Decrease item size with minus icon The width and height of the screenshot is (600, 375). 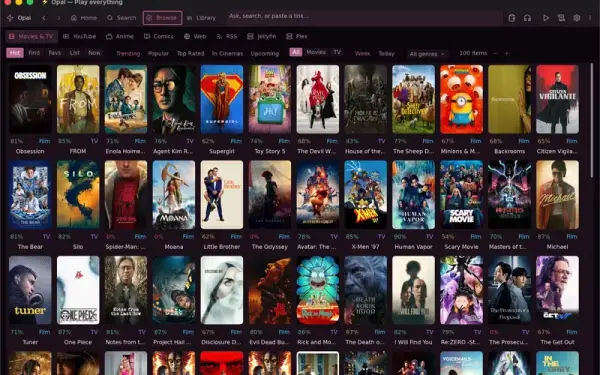496,54
